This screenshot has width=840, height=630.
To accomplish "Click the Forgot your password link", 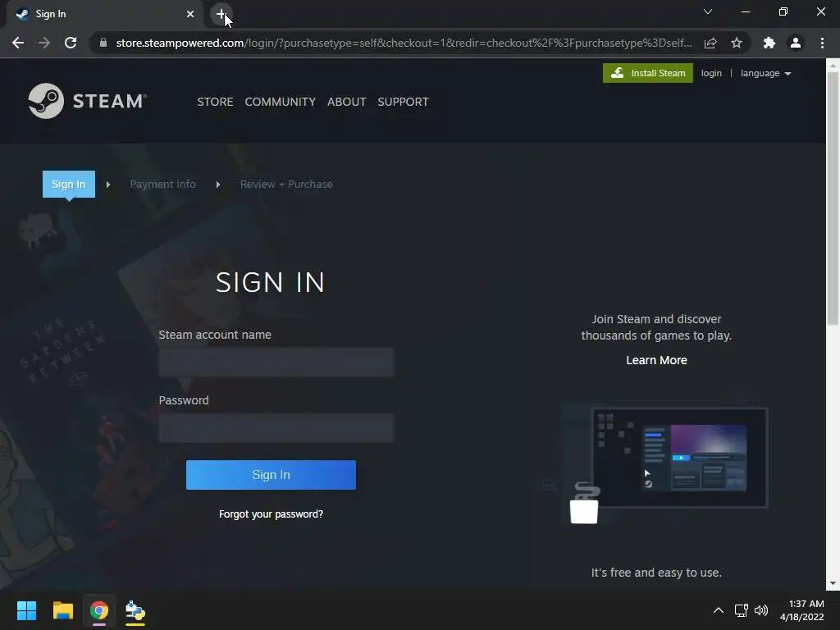I will [271, 514].
